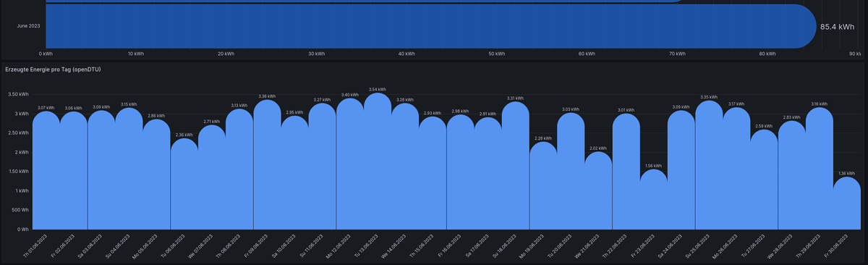The width and height of the screenshot is (868, 265).
Task: Select the 3.35 kWh value label
Action: click(x=709, y=97)
